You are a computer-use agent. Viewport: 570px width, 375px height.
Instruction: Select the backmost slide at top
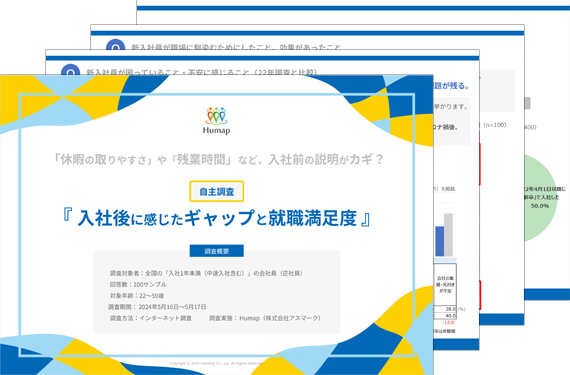pos(353,12)
